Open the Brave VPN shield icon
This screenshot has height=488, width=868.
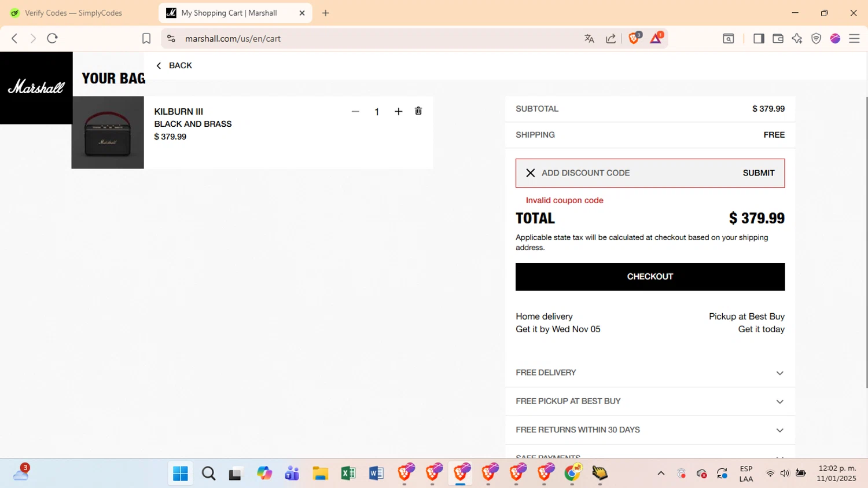816,38
